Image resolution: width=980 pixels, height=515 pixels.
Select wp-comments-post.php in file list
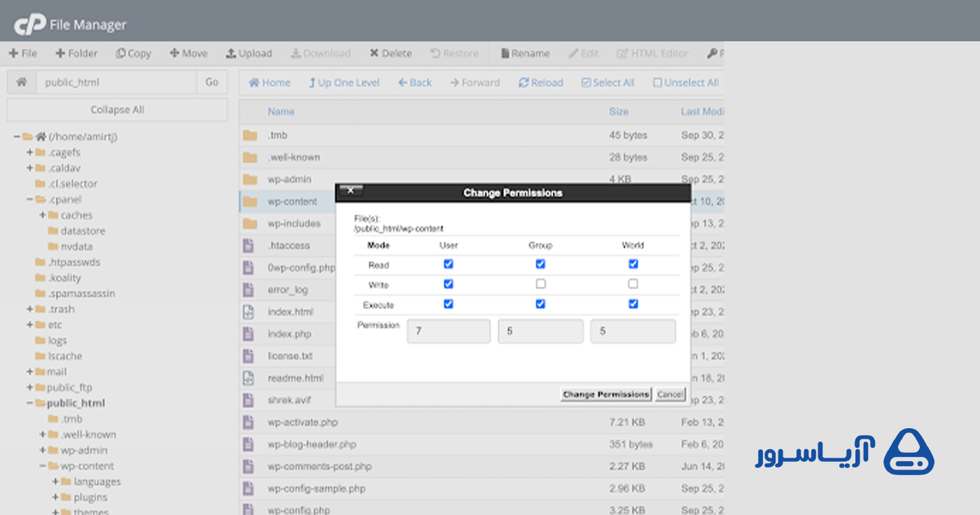click(320, 467)
